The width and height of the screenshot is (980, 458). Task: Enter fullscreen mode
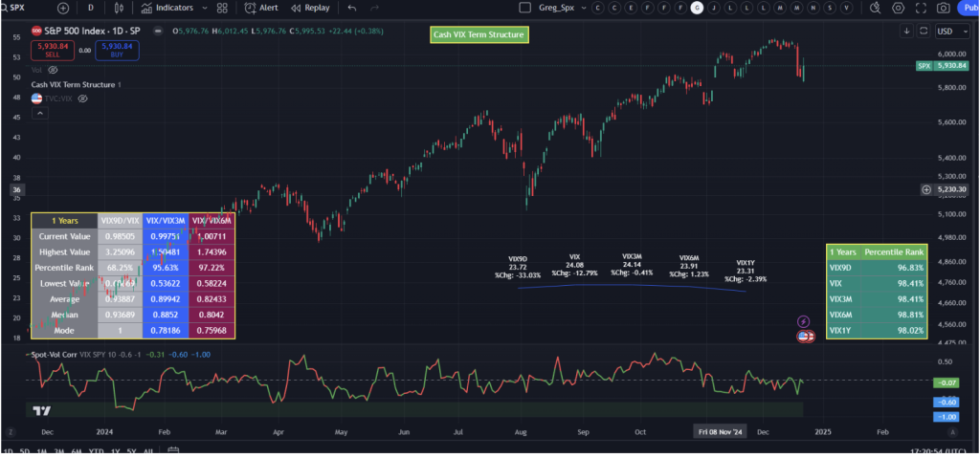tap(921, 8)
